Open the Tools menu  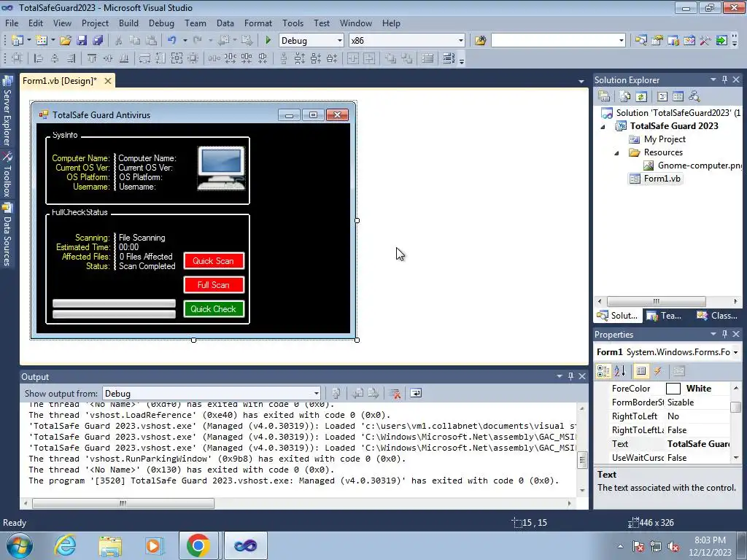coord(293,23)
